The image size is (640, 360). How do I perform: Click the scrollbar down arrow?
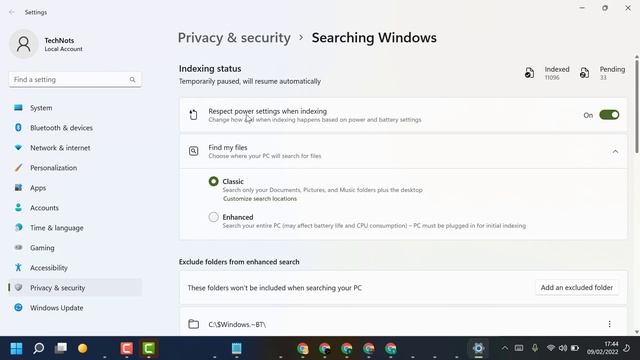tap(636, 332)
